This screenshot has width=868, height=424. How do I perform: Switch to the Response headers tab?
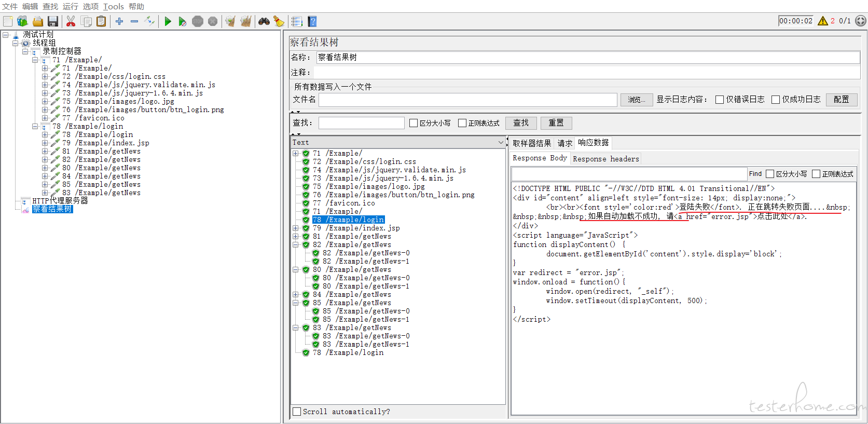(606, 159)
